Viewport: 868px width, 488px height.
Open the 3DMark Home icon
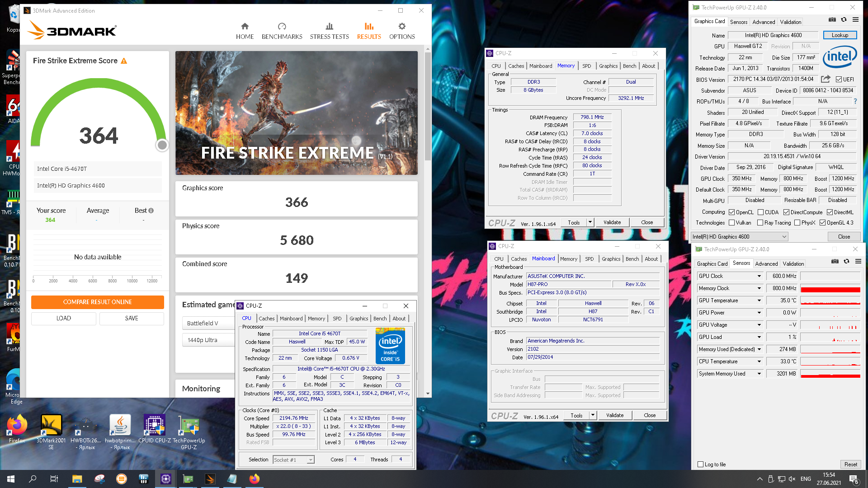click(x=245, y=26)
